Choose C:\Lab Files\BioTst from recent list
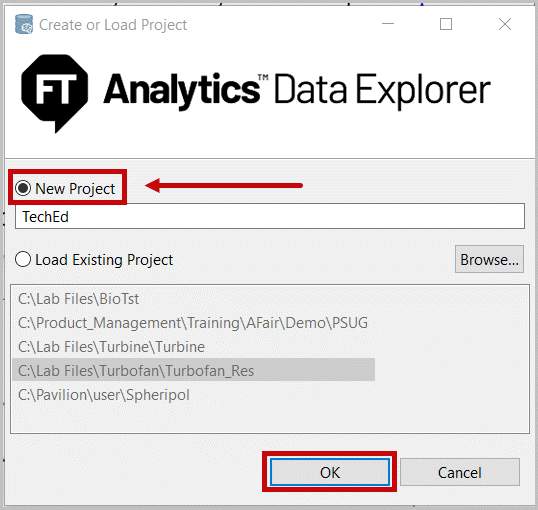The height and width of the screenshot is (510, 538). 78,299
